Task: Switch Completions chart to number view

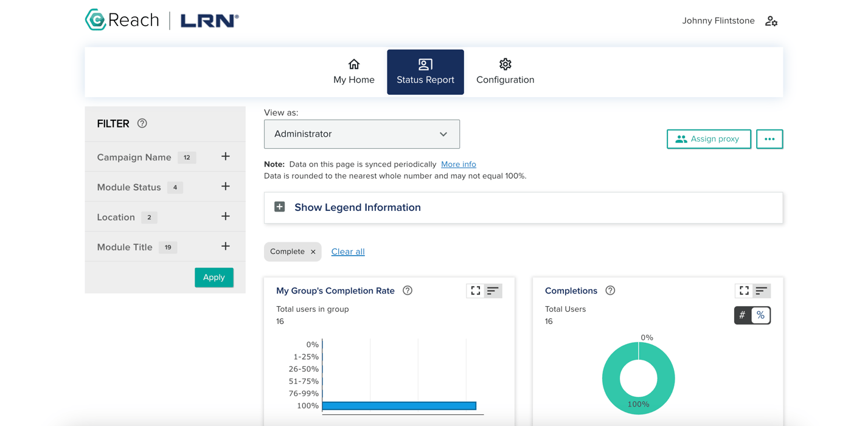Action: point(743,315)
